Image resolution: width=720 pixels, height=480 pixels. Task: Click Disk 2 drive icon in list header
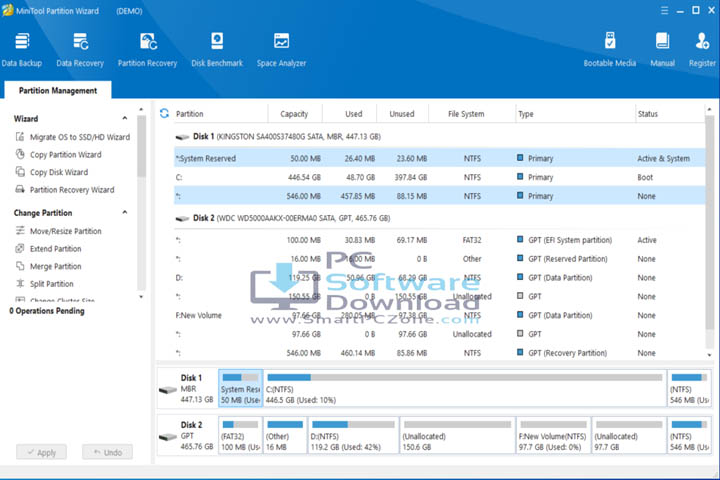[182, 219]
